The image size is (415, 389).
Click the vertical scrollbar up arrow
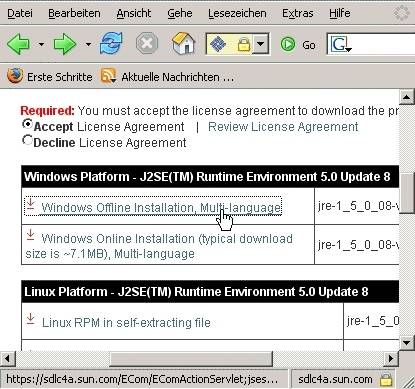pos(407,97)
